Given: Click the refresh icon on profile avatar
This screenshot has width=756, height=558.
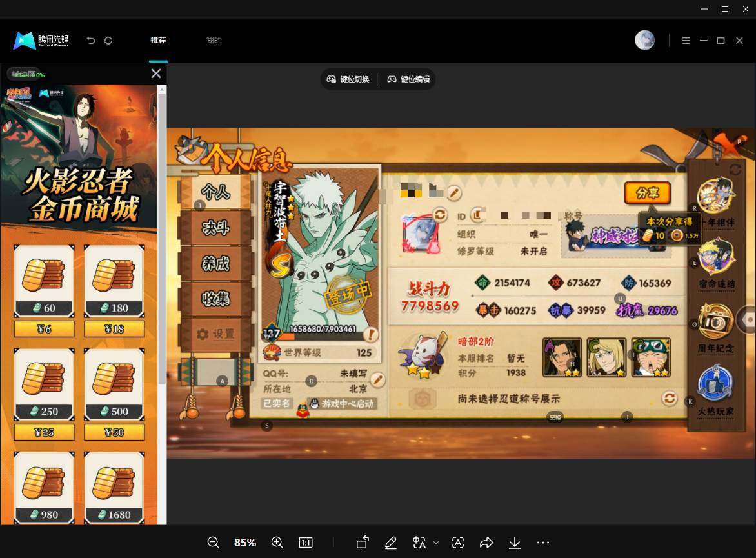Looking at the screenshot, I should [440, 215].
